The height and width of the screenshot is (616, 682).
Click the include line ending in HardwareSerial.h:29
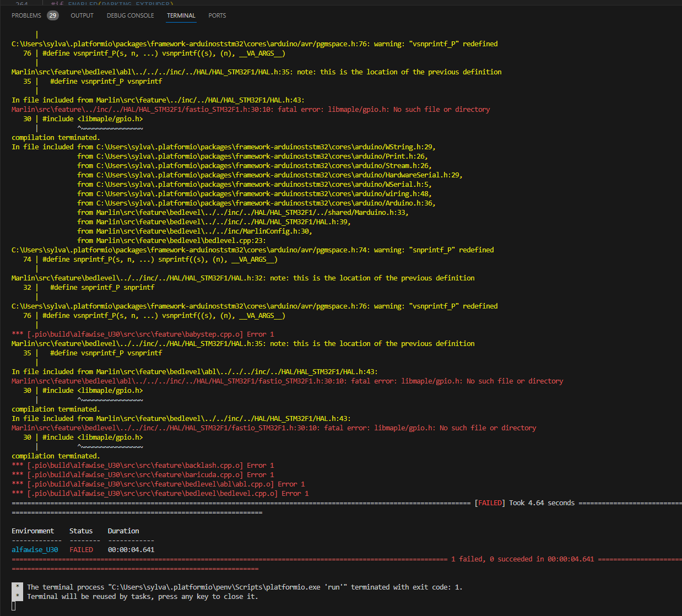(x=270, y=175)
